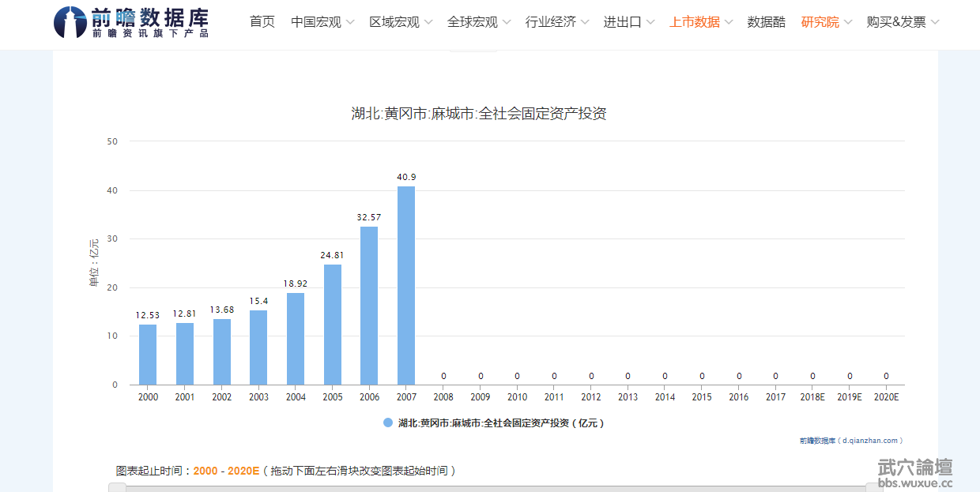Click the data label 18.92
The image size is (980, 492).
296,284
